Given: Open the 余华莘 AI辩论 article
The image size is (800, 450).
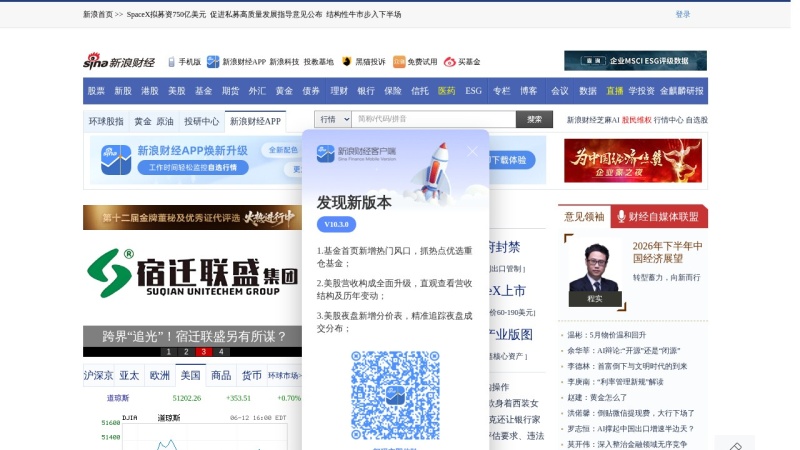Looking at the screenshot, I should [x=623, y=351].
